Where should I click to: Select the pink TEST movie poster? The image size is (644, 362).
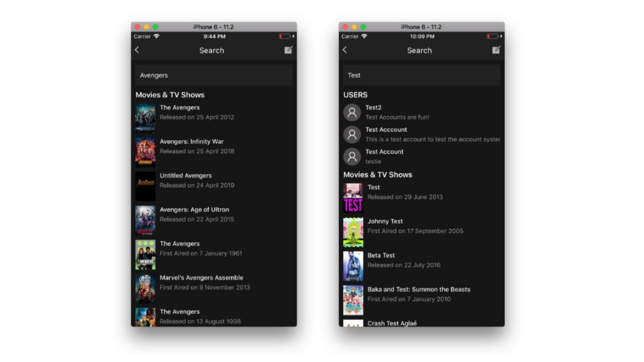point(353,198)
